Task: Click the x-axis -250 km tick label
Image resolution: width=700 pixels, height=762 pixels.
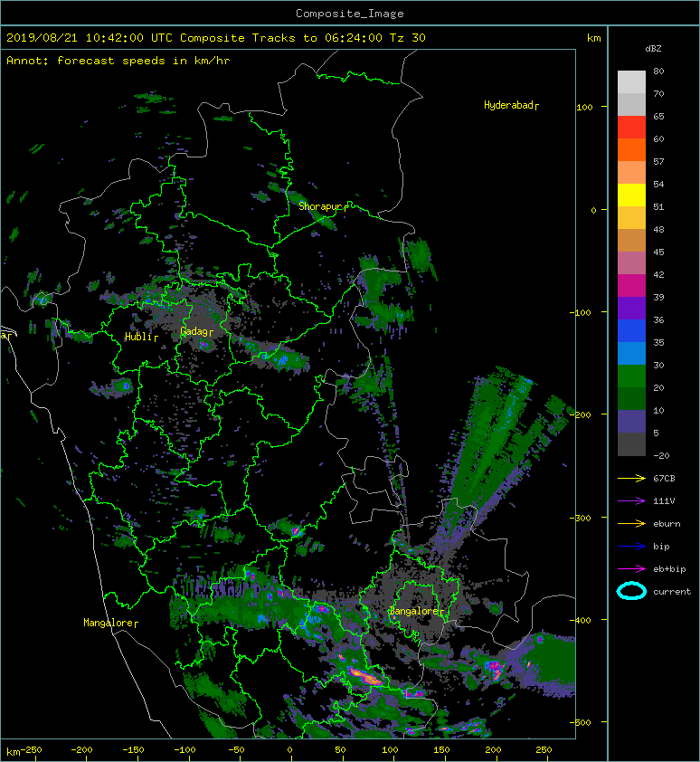Action: (x=32, y=750)
